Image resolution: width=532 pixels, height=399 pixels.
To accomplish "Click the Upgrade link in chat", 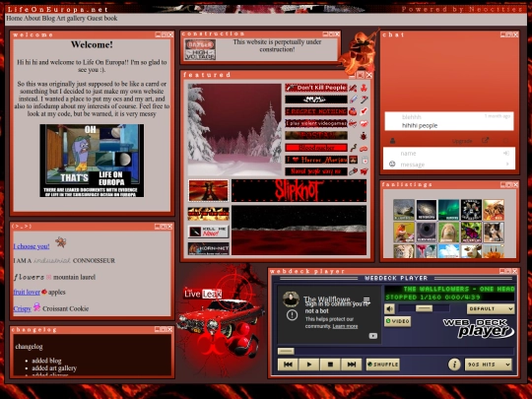I will (462, 141).
